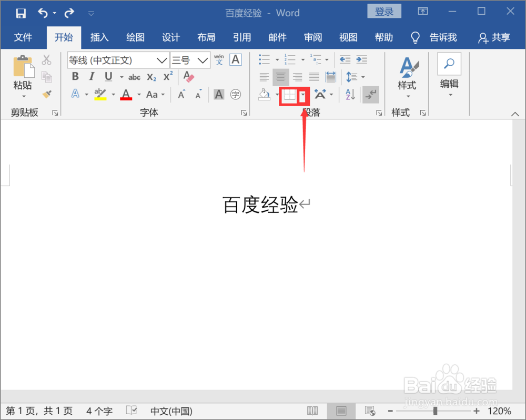The width and height of the screenshot is (526, 420).
Task: Open the 字体 dialog launcher
Action: pyautogui.click(x=244, y=113)
